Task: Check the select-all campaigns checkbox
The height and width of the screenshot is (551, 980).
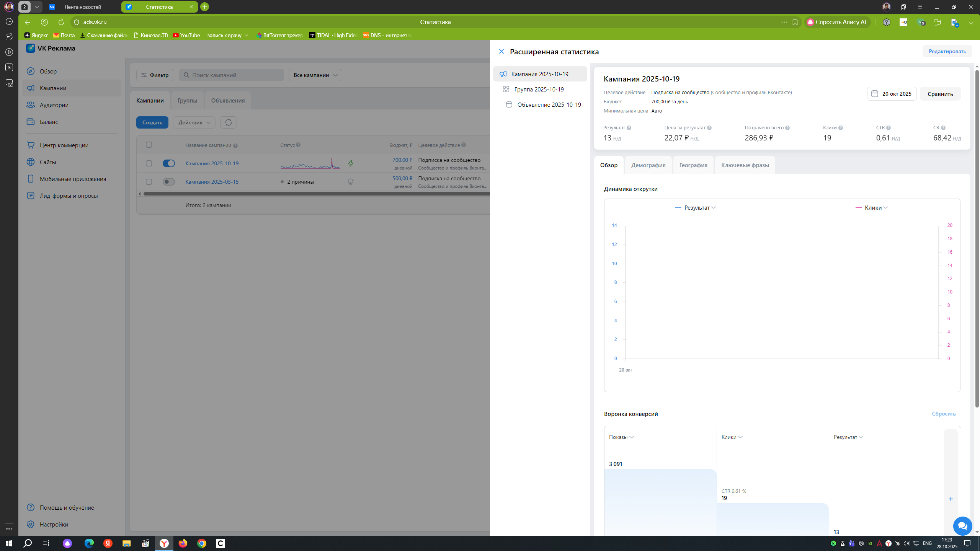Action: 149,145
